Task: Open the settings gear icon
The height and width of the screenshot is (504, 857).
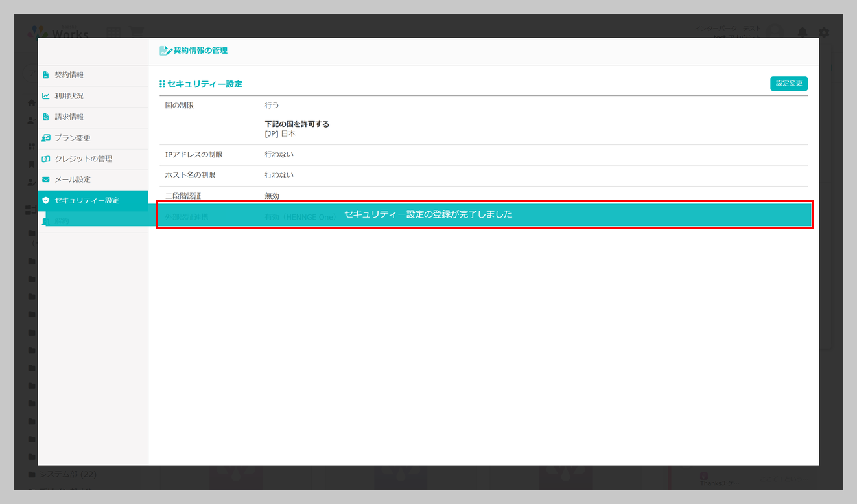Action: coord(824,32)
